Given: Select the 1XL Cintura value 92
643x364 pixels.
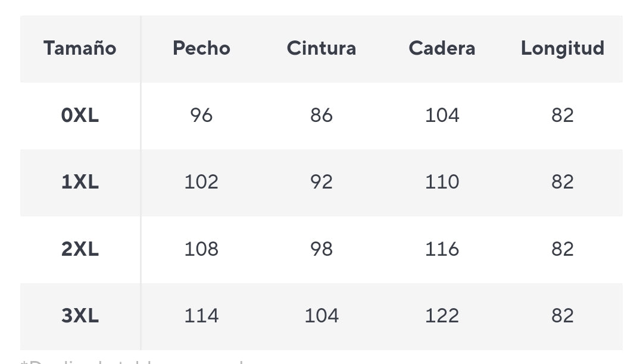Looking at the screenshot, I should pos(321,182).
